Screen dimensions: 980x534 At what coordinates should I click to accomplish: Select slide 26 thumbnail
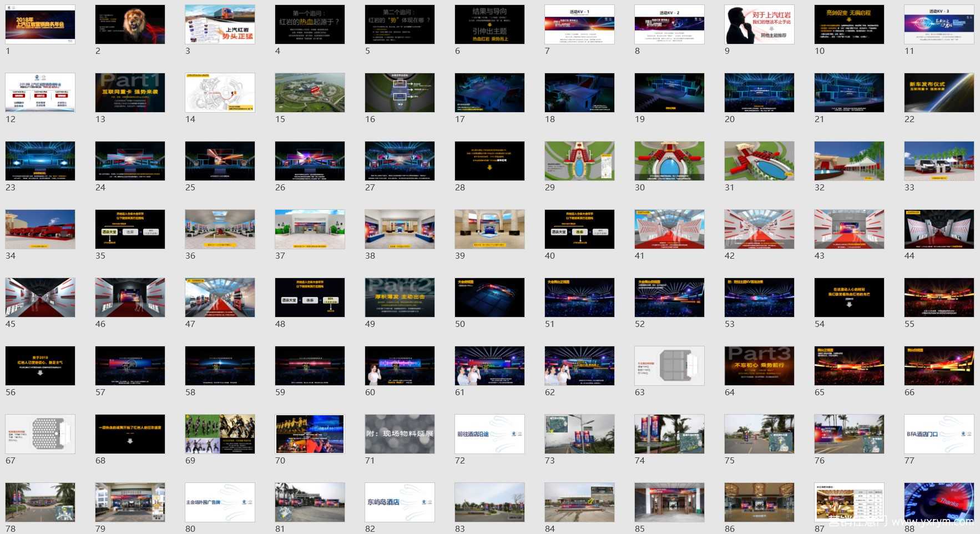point(310,161)
